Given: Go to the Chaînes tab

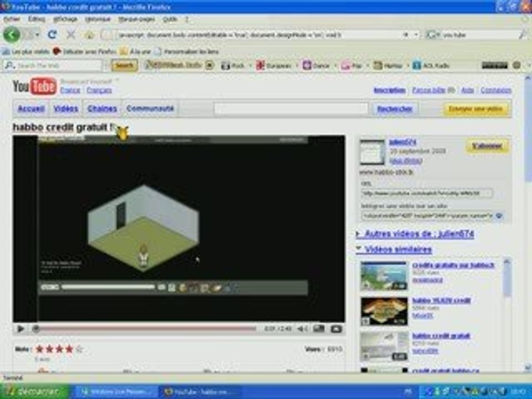Looking at the screenshot, I should click(102, 109).
